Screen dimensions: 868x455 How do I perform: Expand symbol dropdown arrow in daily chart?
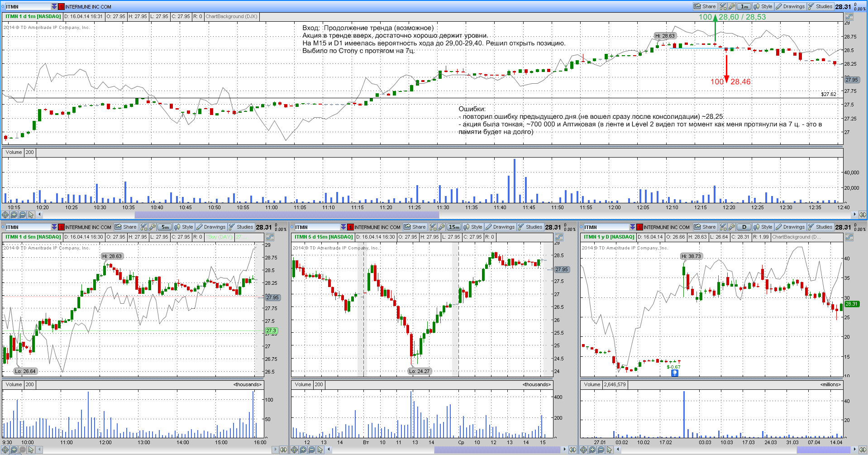click(633, 227)
